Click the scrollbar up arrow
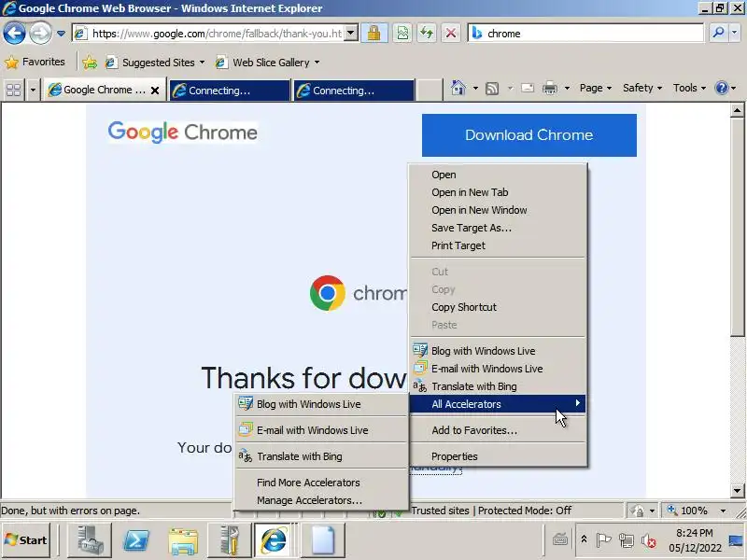The width and height of the screenshot is (747, 560). point(737,110)
